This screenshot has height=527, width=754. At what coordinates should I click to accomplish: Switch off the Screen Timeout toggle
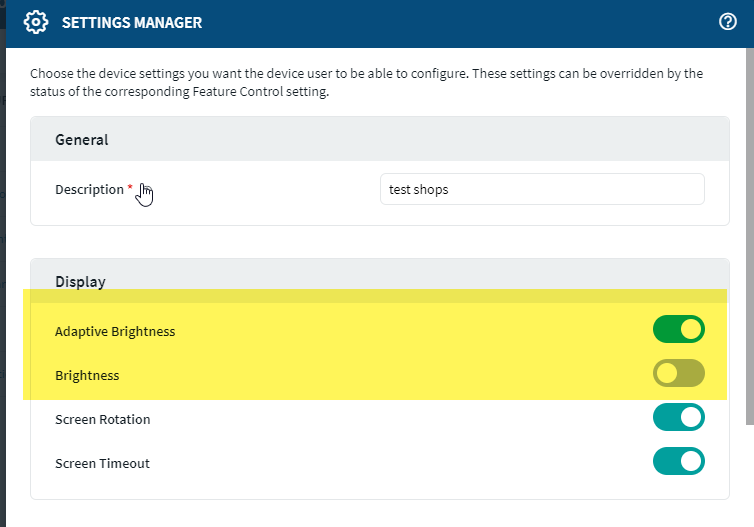[x=679, y=462]
